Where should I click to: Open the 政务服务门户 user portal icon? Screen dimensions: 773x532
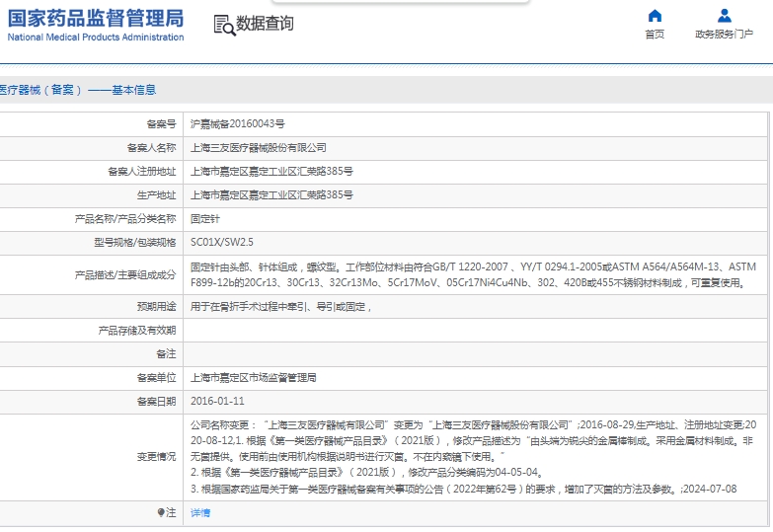pos(725,16)
